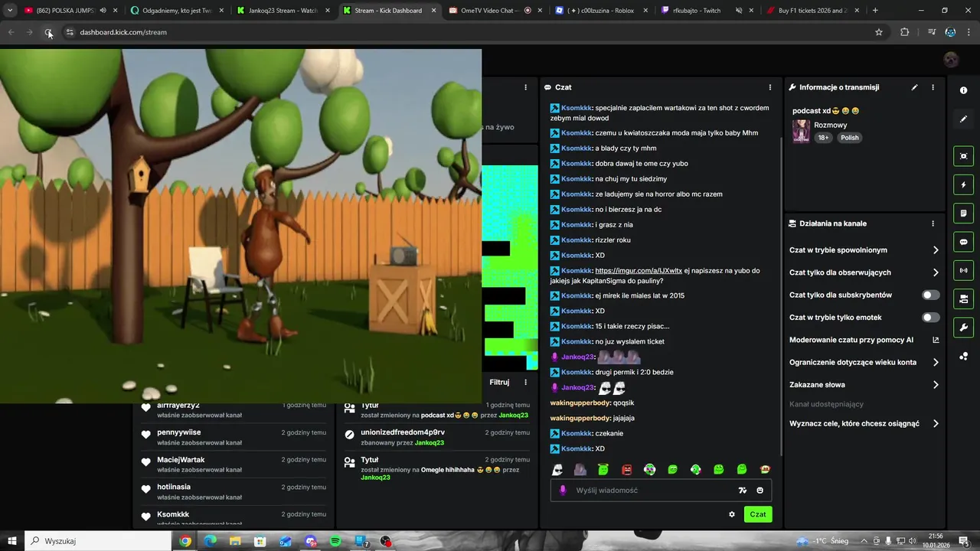The height and width of the screenshot is (551, 980).
Task: Expand Zakazane słowa settings
Action: coord(864,384)
